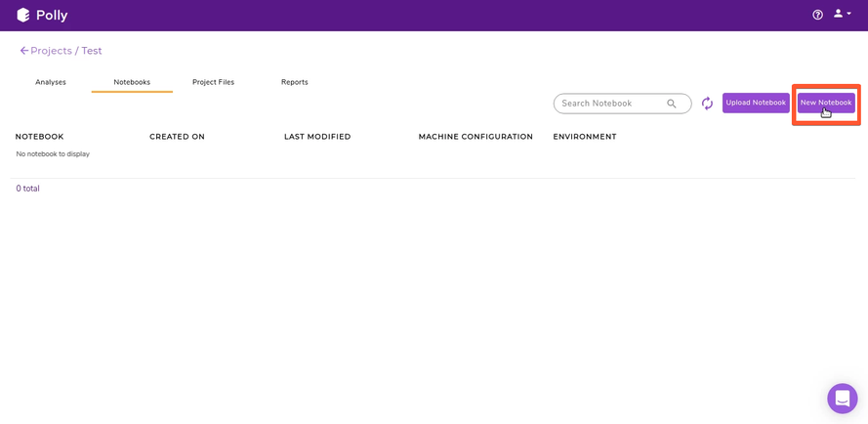Focus the Search Notebook field
The width and height of the screenshot is (868, 424).
click(x=622, y=104)
